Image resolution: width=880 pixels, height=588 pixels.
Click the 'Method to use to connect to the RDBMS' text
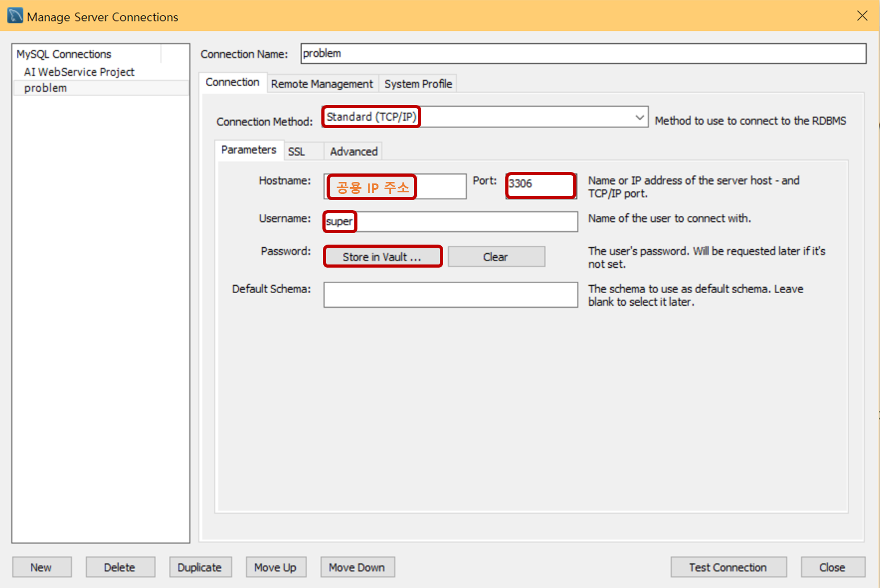(x=750, y=121)
